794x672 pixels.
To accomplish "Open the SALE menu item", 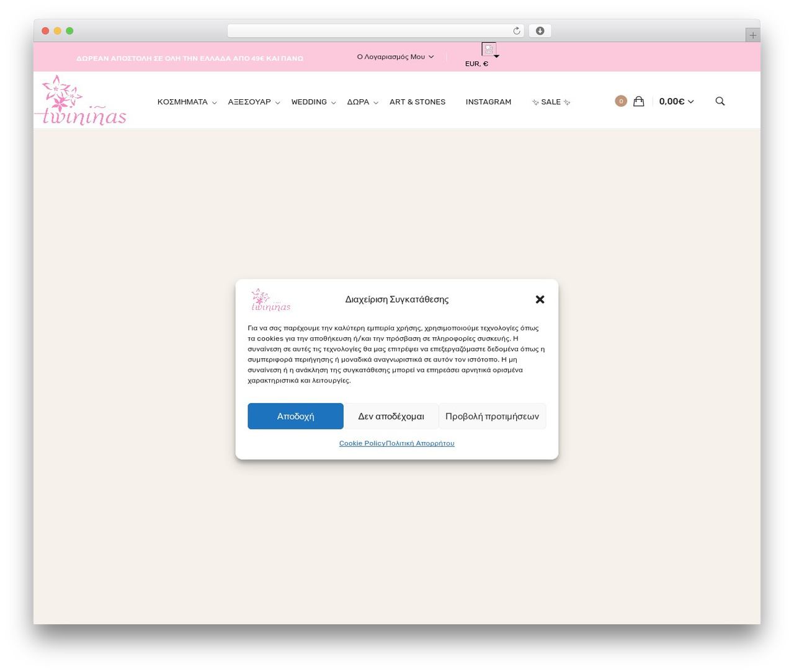I will click(551, 102).
